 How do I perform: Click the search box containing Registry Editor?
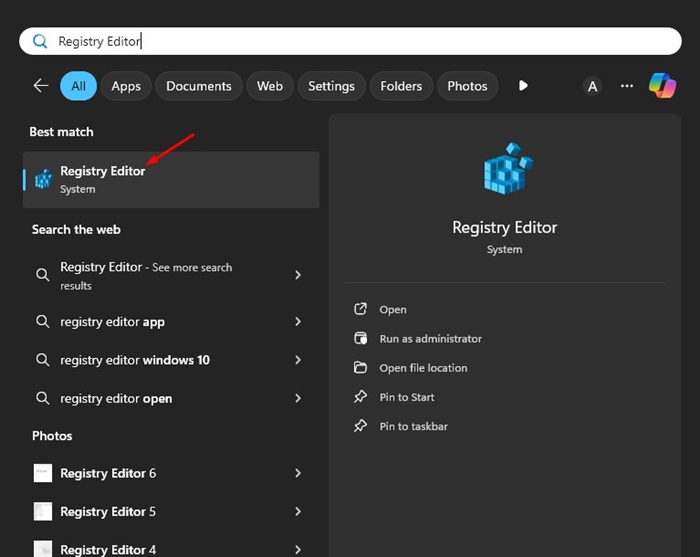pos(350,41)
